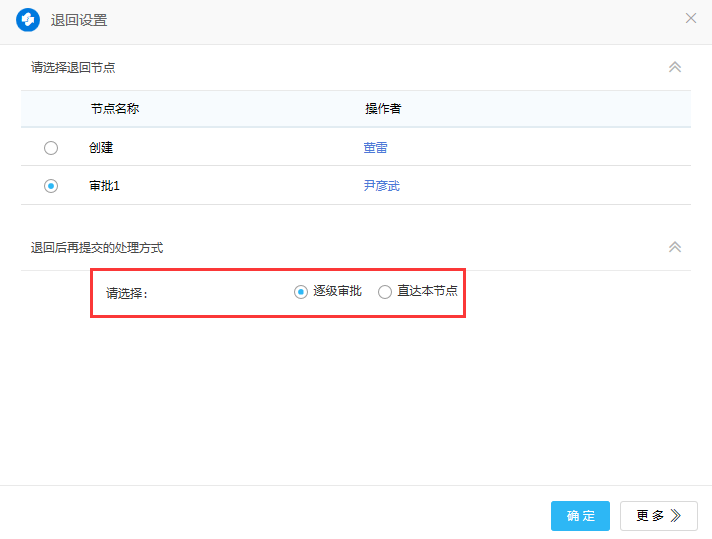Click the 节点名称 column header
712x539 pixels.
point(114,108)
